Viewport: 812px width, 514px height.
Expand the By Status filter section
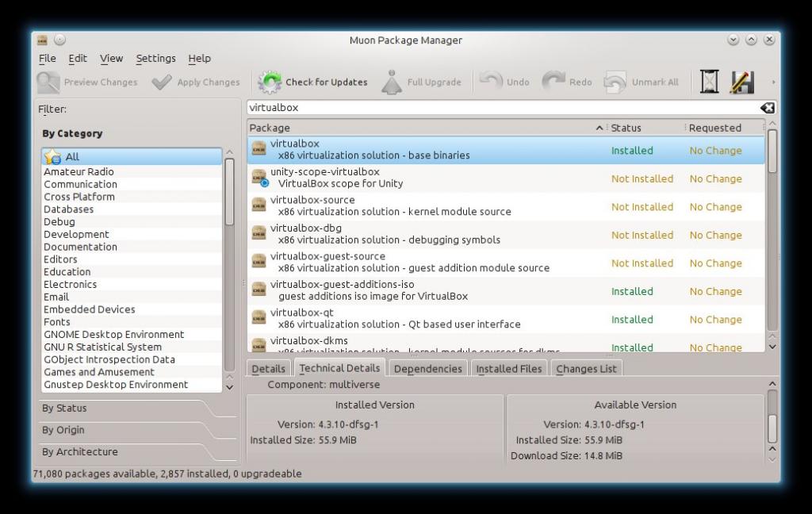tap(64, 408)
